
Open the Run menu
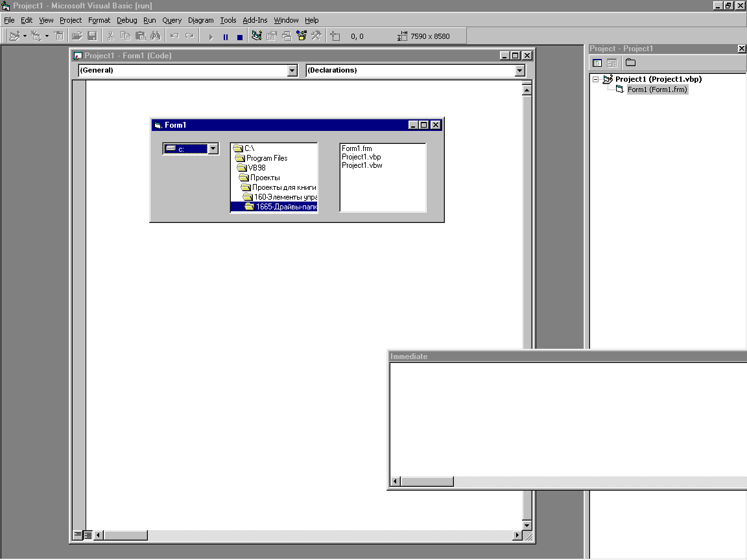pyautogui.click(x=150, y=20)
